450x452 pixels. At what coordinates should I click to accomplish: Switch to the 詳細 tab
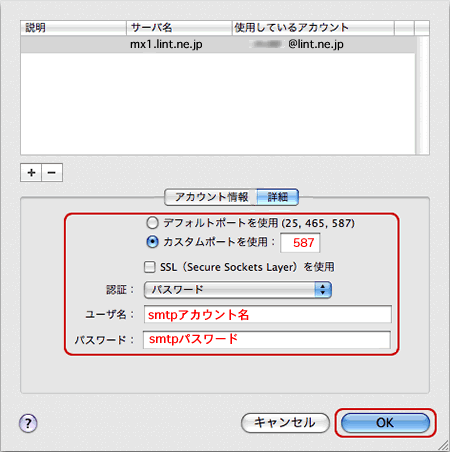(x=278, y=197)
